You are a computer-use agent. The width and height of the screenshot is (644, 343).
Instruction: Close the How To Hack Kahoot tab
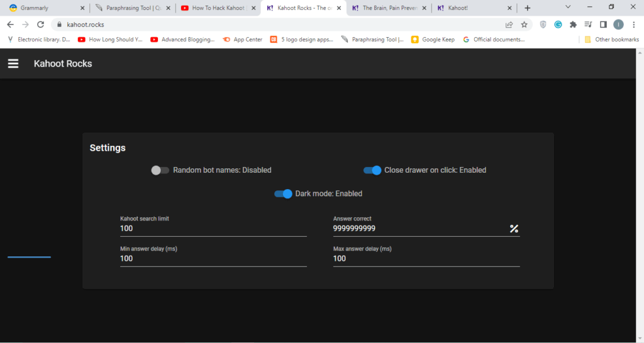click(253, 8)
